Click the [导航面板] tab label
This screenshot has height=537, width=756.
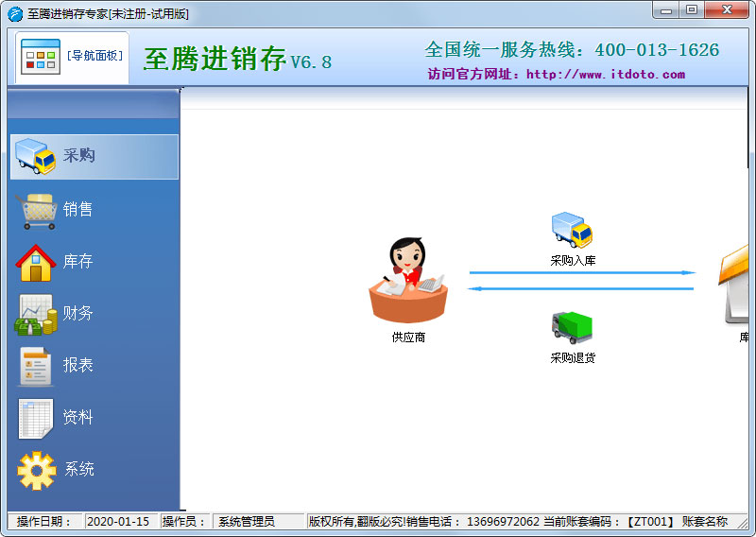[95, 56]
